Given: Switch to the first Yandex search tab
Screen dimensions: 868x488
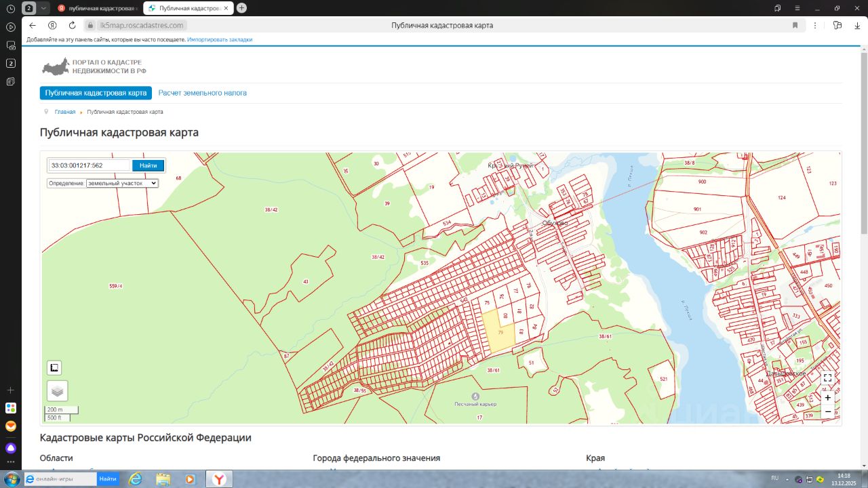Looking at the screenshot, I should click(98, 8).
